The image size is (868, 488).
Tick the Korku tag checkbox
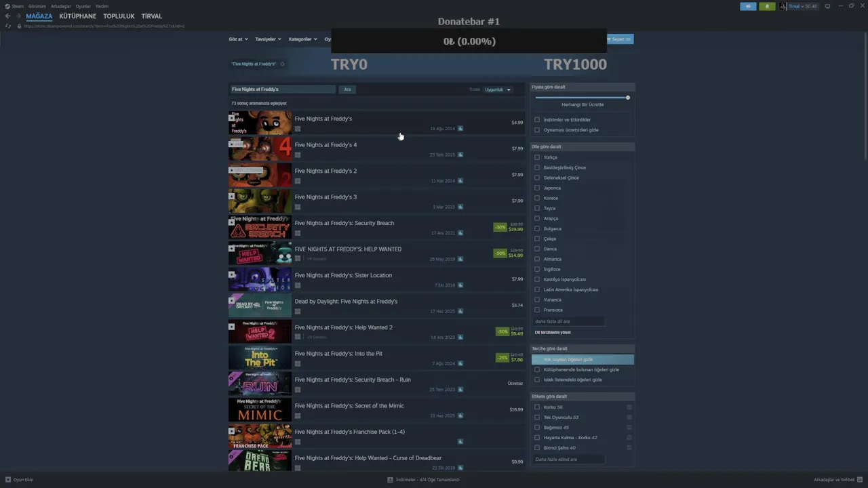click(537, 407)
